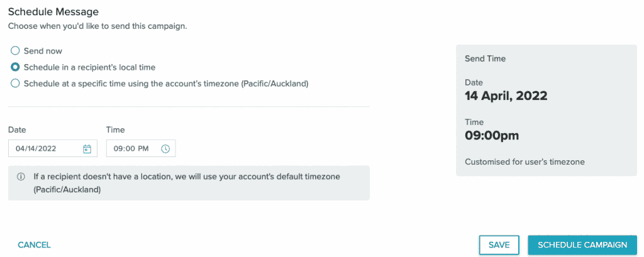Select schedule using account's timezone option
Screen dimensions: 644x257
(x=16, y=84)
